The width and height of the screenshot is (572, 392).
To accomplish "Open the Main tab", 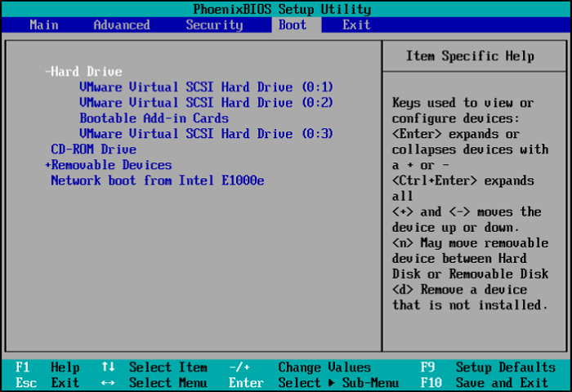I will click(43, 24).
